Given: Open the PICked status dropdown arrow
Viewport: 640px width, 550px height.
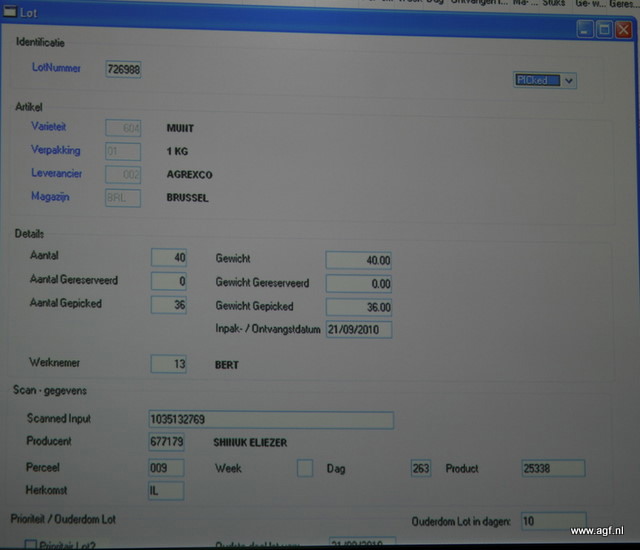Looking at the screenshot, I should 568,81.
